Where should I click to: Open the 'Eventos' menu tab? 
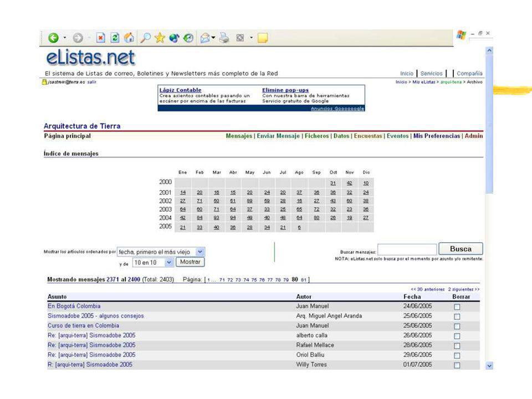click(398, 136)
